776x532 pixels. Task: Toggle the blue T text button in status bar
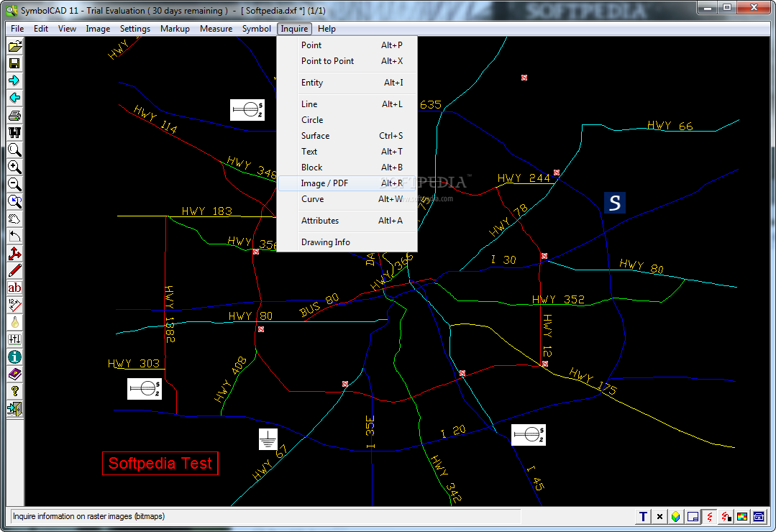pos(643,517)
